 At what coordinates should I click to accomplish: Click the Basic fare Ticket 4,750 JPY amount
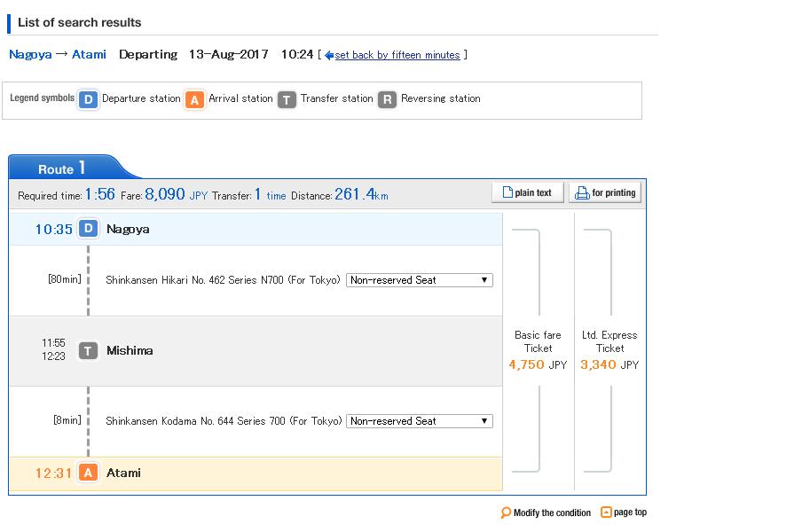(538, 364)
